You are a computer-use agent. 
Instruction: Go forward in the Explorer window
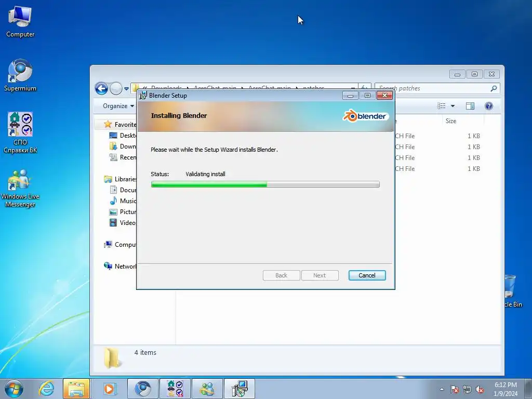click(x=116, y=88)
